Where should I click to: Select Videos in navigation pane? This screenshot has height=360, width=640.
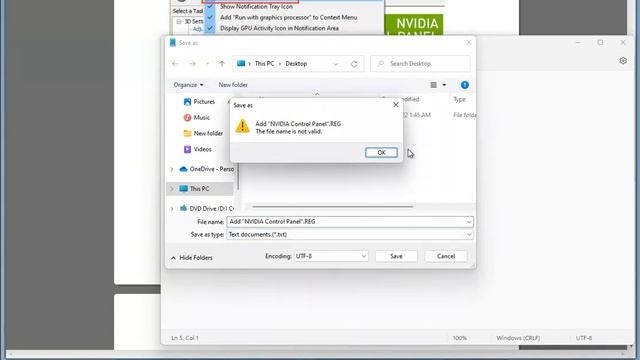point(202,149)
